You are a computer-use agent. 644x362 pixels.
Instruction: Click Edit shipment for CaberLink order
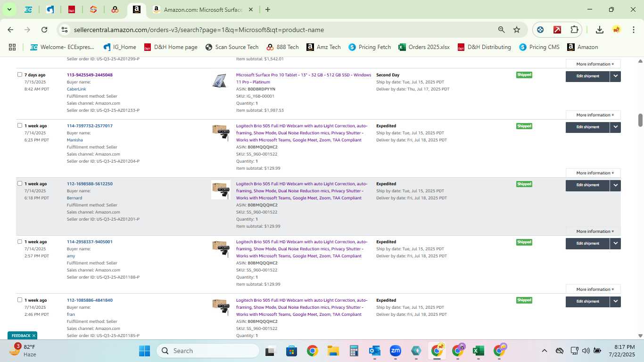[587, 76]
